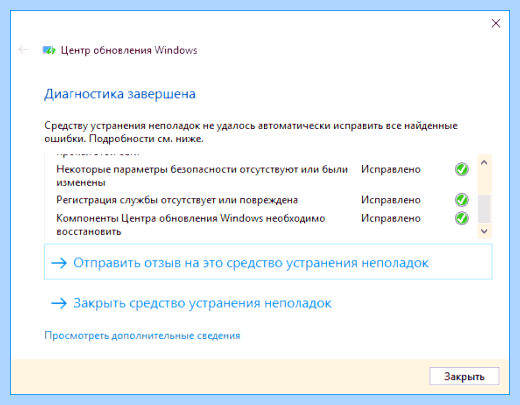Close the dialog using the X icon
Image resolution: width=520 pixels, height=405 pixels.
(x=496, y=23)
